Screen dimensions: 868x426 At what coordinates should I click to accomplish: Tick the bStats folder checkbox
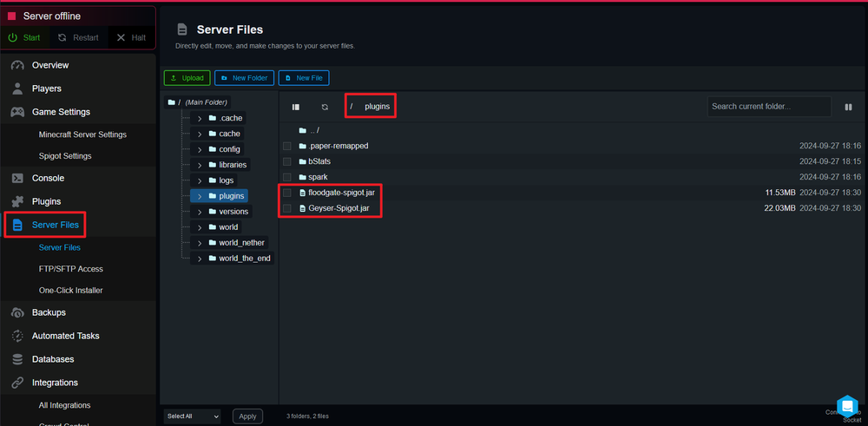point(287,161)
